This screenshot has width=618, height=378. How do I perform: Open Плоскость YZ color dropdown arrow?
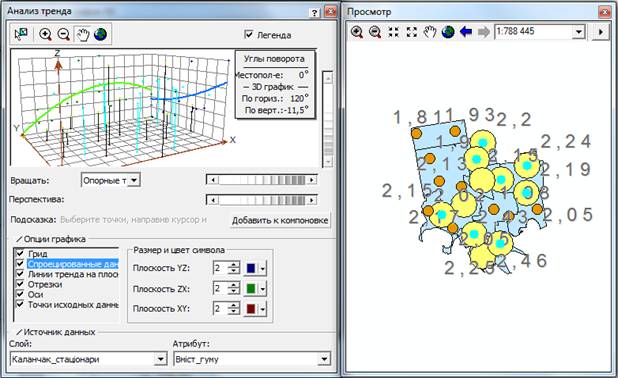262,268
